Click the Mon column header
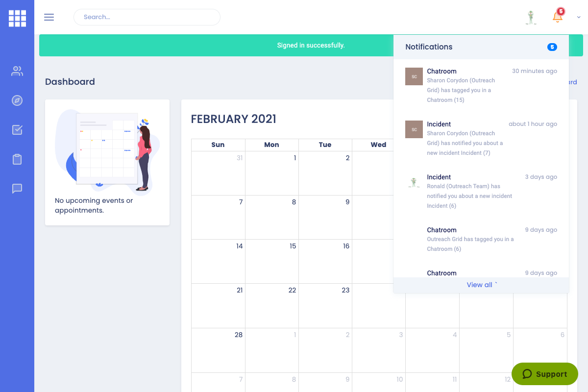Screen dimensions: 588x392 272,145
